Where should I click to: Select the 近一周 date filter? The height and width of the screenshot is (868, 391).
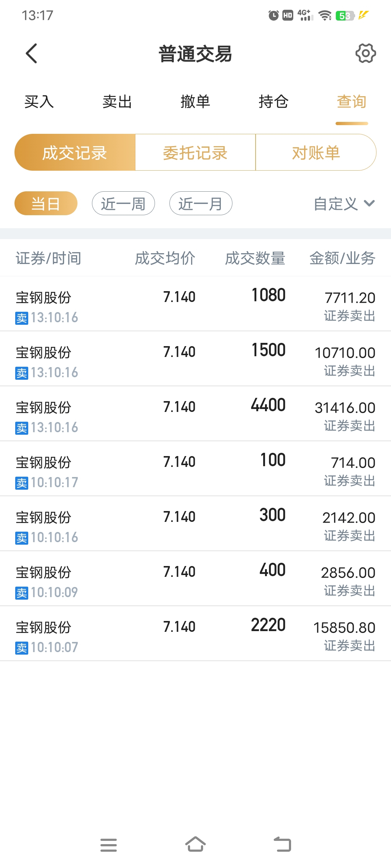tap(123, 203)
